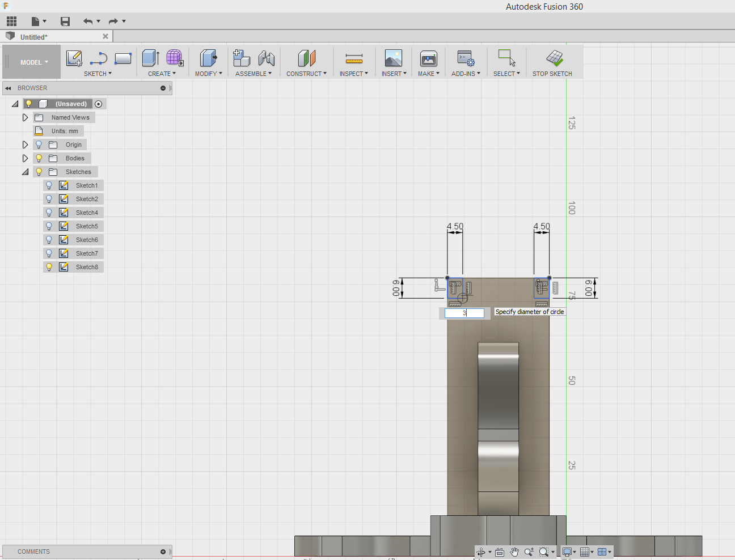Viewport: 735px width, 560px height.
Task: Expand the Named Views folder
Action: tap(25, 117)
